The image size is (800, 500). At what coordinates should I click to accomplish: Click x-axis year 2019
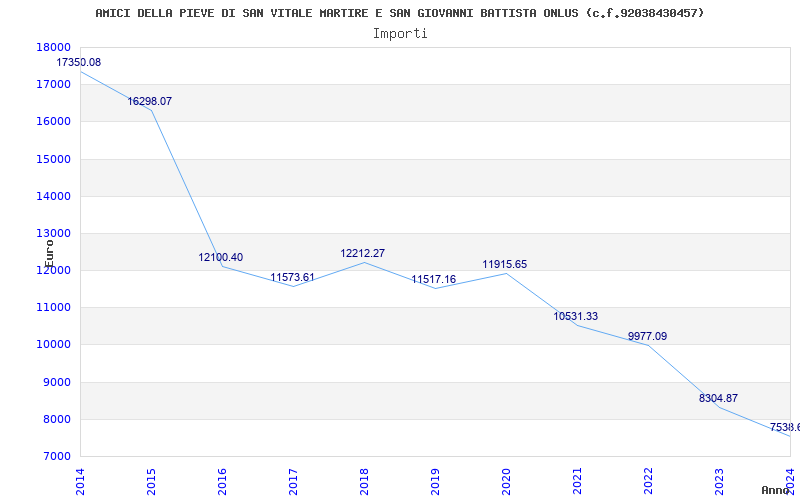tap(435, 481)
